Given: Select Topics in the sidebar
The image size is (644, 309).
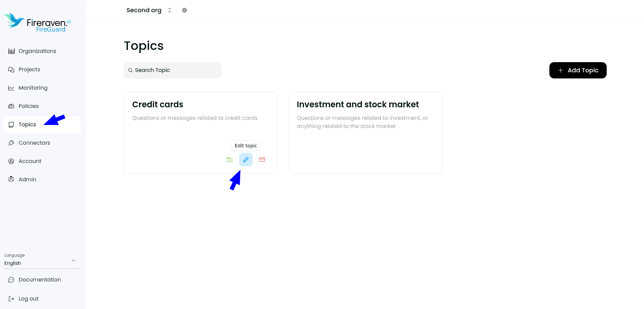Looking at the screenshot, I should (27, 125).
